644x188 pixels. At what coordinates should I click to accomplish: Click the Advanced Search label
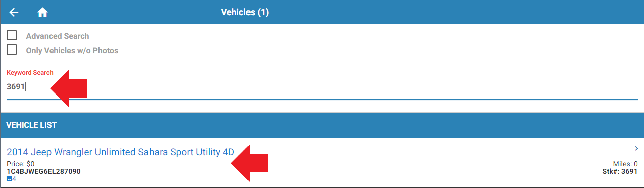point(58,36)
